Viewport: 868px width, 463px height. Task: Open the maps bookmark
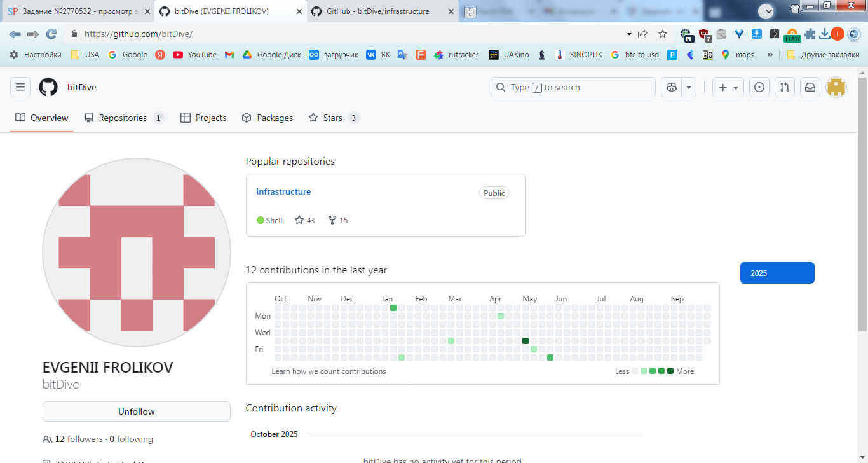(x=737, y=55)
